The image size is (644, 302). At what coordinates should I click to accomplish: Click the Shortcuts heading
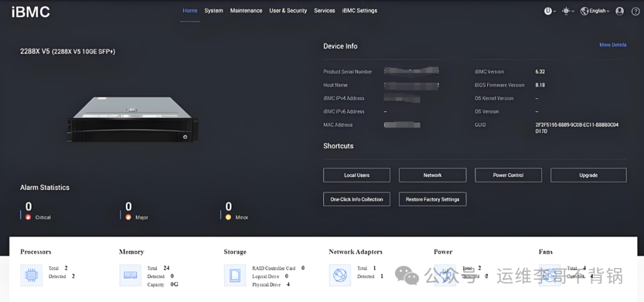click(338, 146)
